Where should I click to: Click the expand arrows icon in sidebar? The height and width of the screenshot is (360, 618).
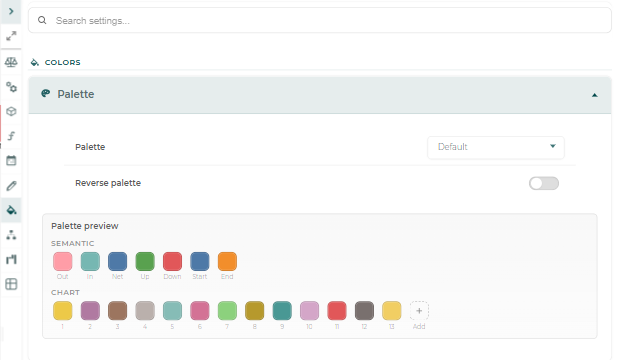11,36
